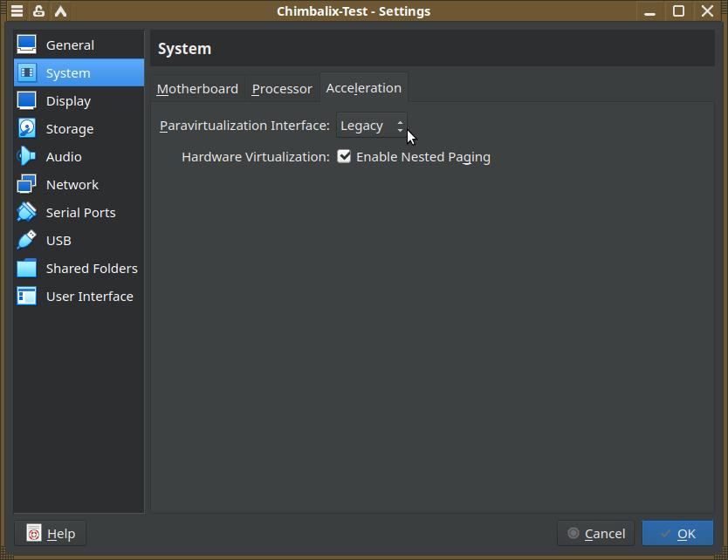Open the Shared Folders icon
The height and width of the screenshot is (560, 728).
pyautogui.click(x=27, y=268)
